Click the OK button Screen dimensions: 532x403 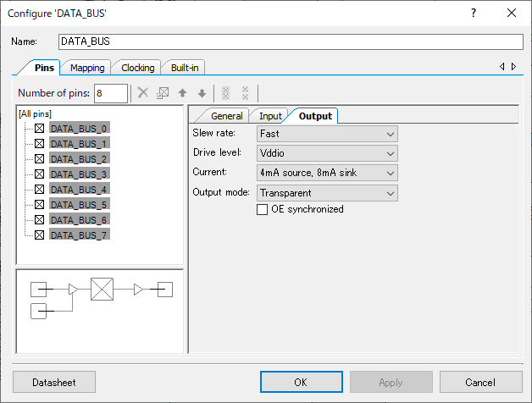click(302, 383)
